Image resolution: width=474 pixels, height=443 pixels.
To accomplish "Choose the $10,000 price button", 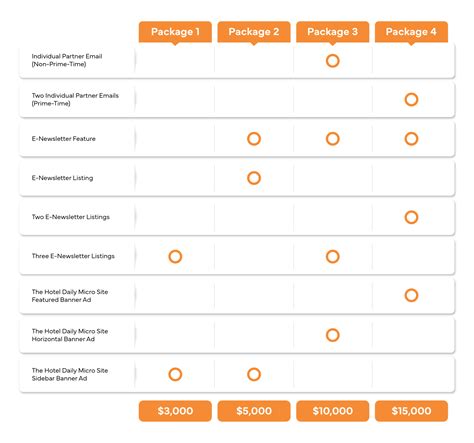I will [333, 411].
